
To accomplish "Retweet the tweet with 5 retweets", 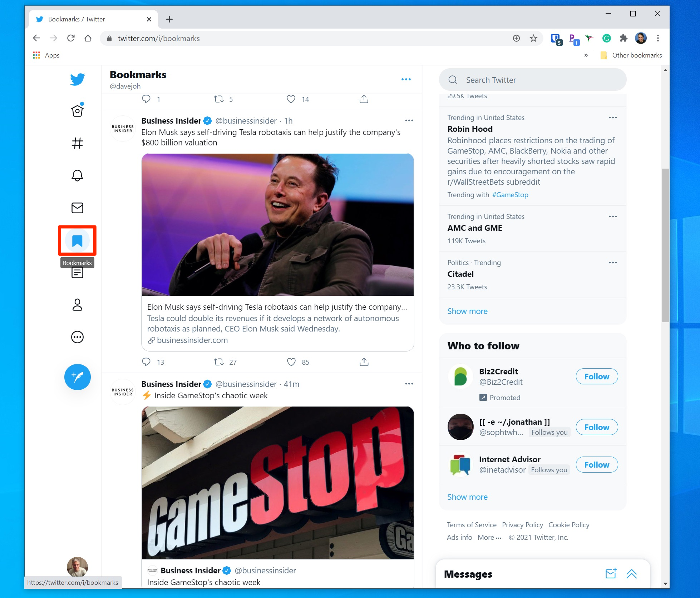I will click(219, 99).
